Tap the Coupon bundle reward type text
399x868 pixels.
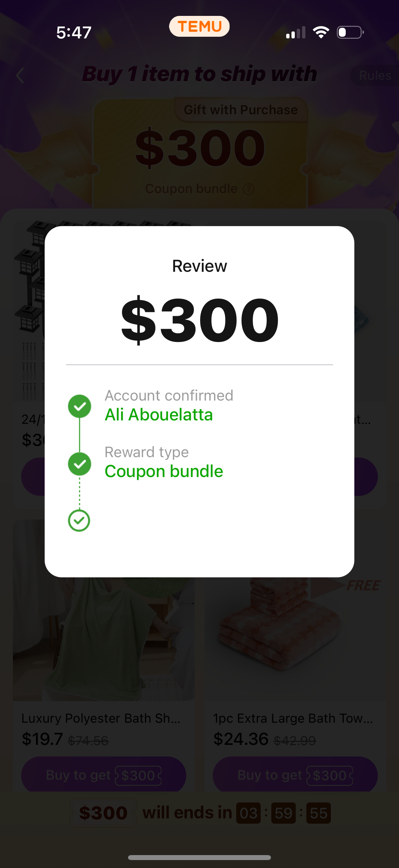[164, 471]
